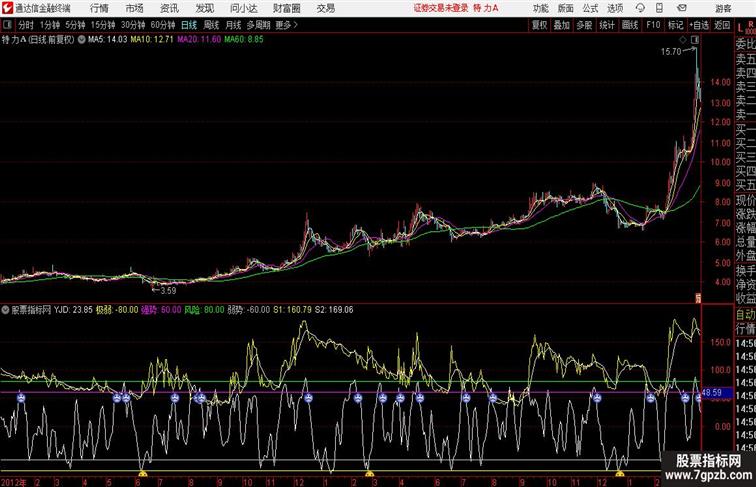The image size is (756, 487).
Task: Toggle the left side panel icon
Action: (x=7, y=25)
